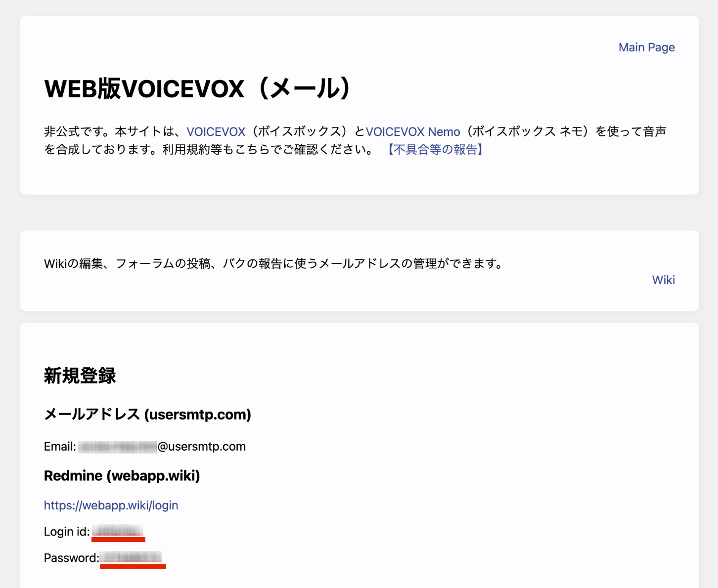
Task: Click the Redmine (webapp.wiki) heading
Action: [122, 476]
